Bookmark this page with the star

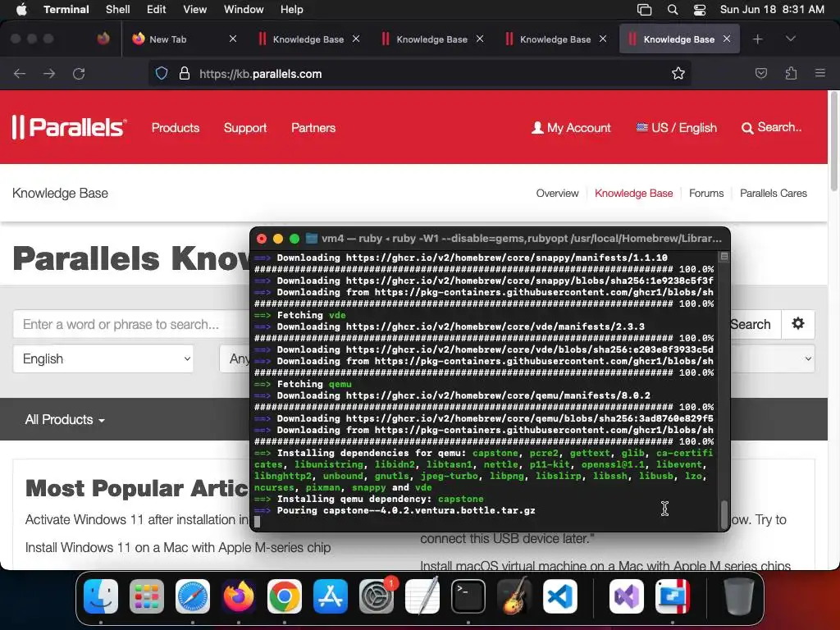(x=678, y=73)
